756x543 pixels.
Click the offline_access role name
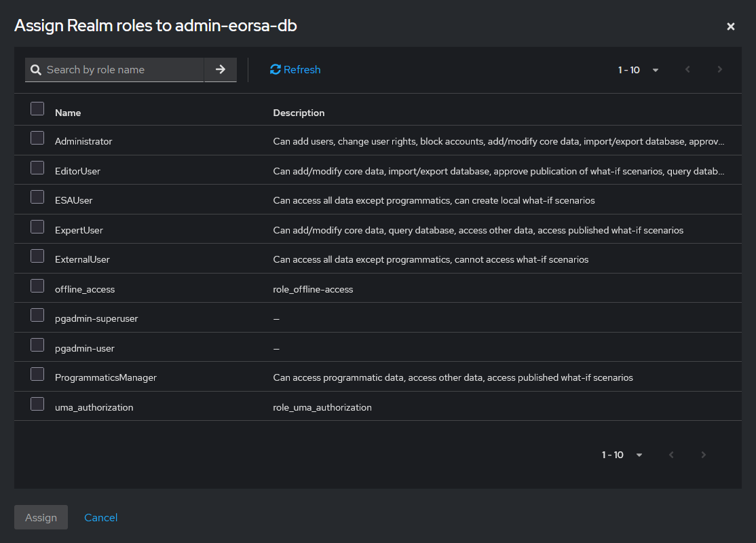click(85, 289)
